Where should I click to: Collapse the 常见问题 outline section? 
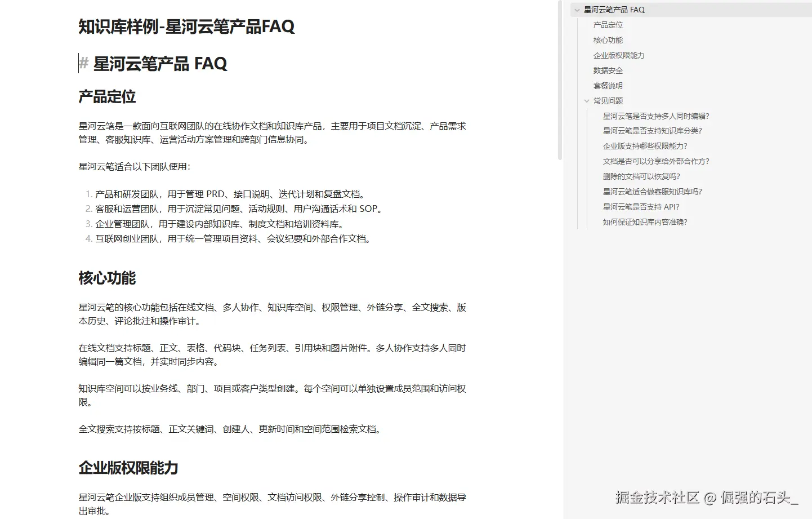pyautogui.click(x=587, y=101)
